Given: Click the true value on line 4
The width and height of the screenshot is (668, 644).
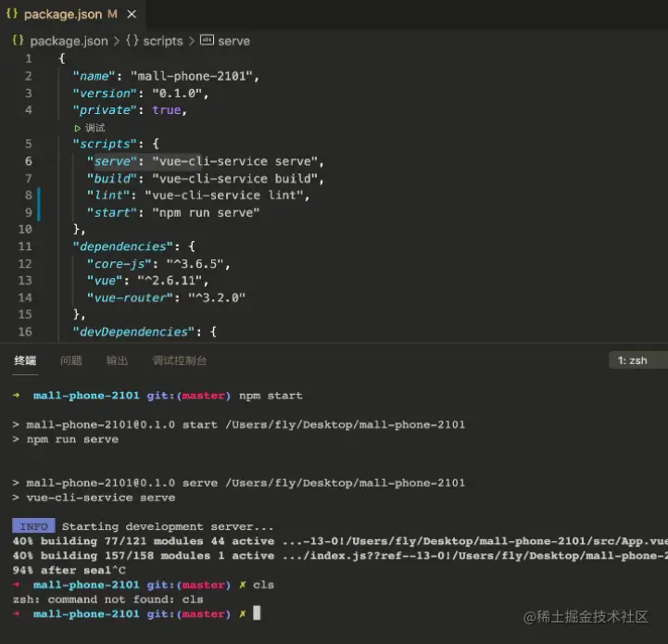Looking at the screenshot, I should (x=167, y=110).
